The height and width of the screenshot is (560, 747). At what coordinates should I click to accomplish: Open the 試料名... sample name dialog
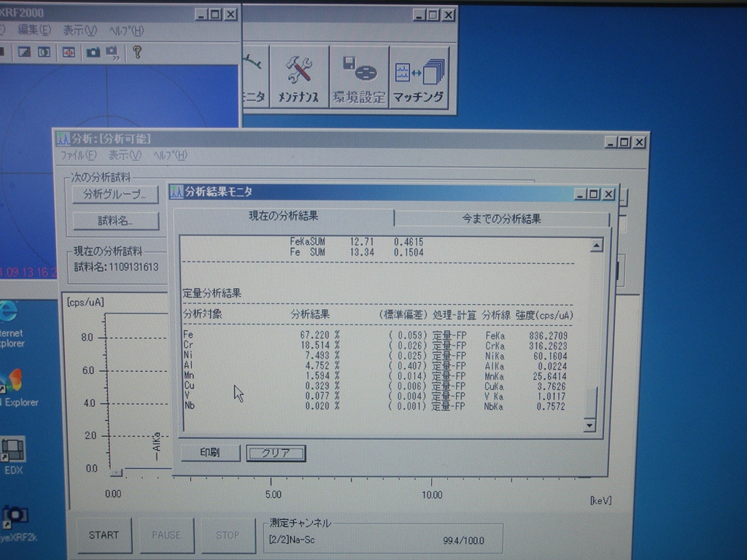(x=115, y=220)
